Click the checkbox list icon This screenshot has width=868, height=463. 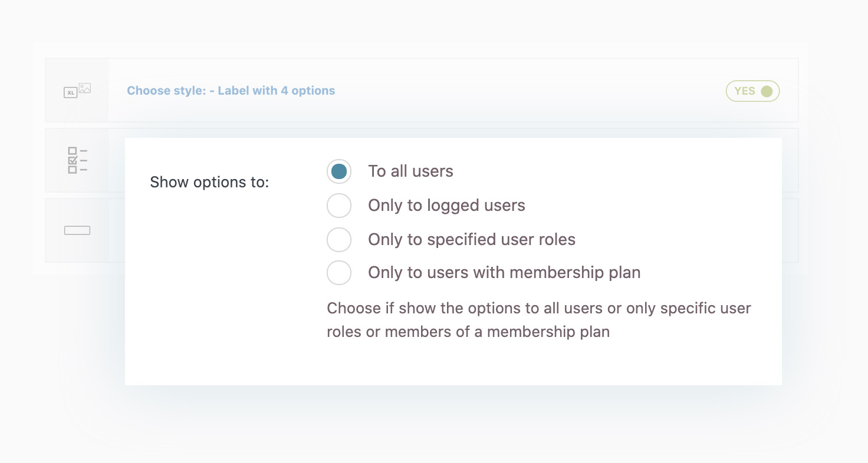pos(77,160)
